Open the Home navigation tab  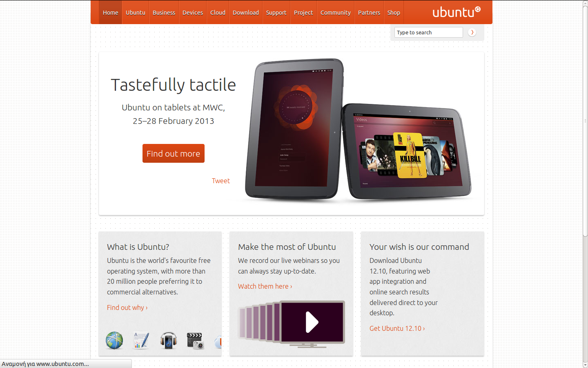click(110, 12)
